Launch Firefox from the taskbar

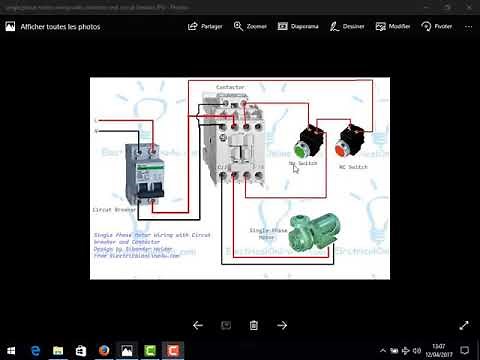[x=104, y=351]
